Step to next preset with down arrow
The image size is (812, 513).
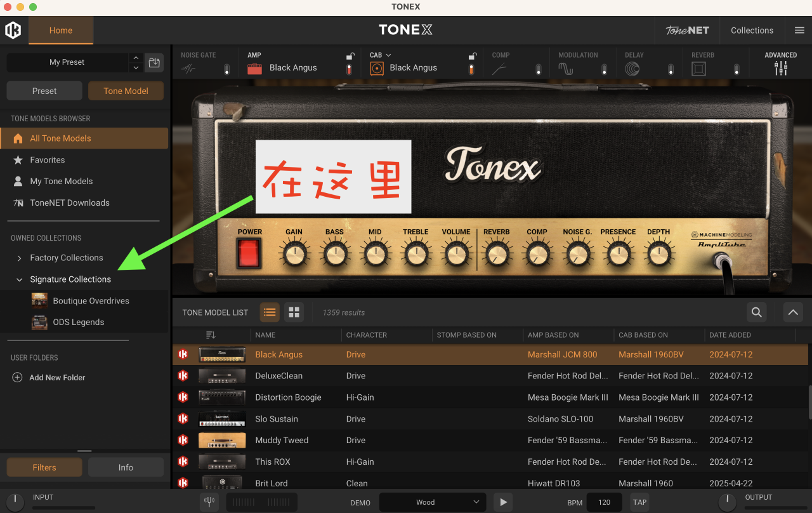pos(135,67)
